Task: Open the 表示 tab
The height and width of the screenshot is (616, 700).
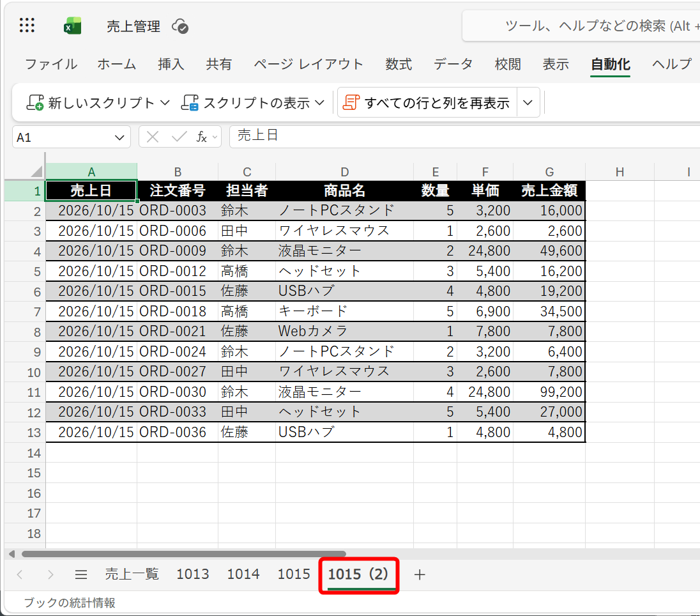Action: click(556, 65)
